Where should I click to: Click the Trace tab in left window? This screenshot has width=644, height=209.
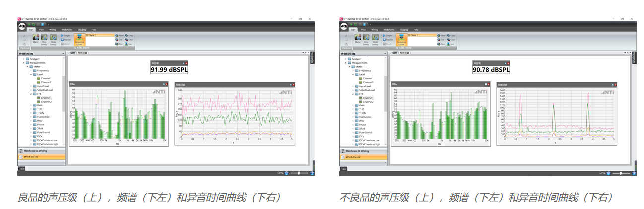coord(21,169)
